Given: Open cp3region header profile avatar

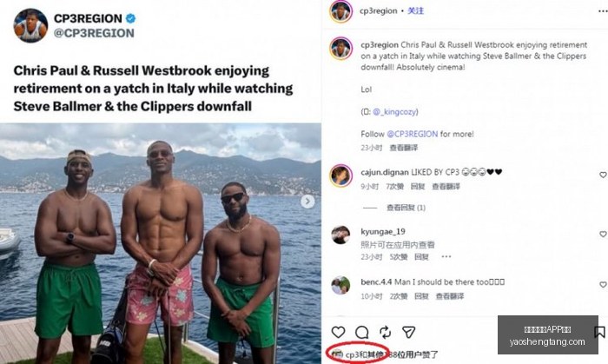Looking at the screenshot, I should (x=340, y=11).
